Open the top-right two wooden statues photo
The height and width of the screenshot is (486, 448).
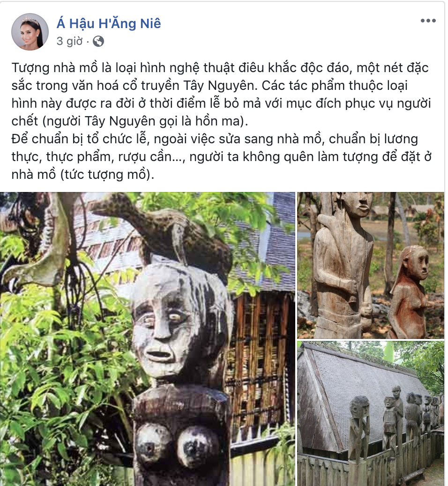coord(371,265)
